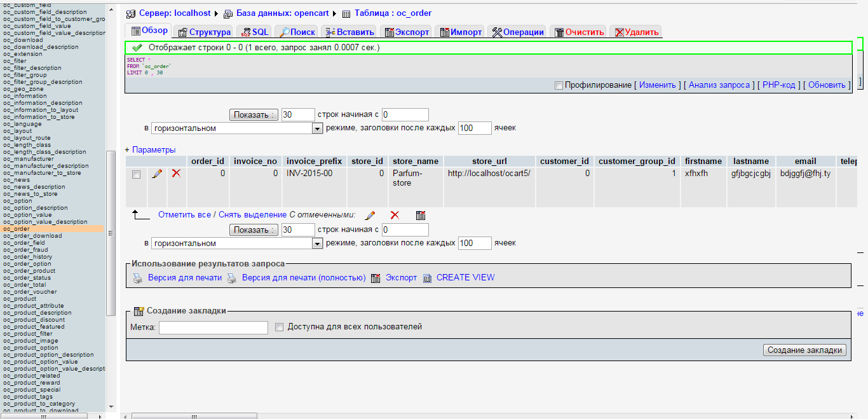Click the export icon next to 'С отмеченными'
868x419 pixels.
[x=420, y=216]
